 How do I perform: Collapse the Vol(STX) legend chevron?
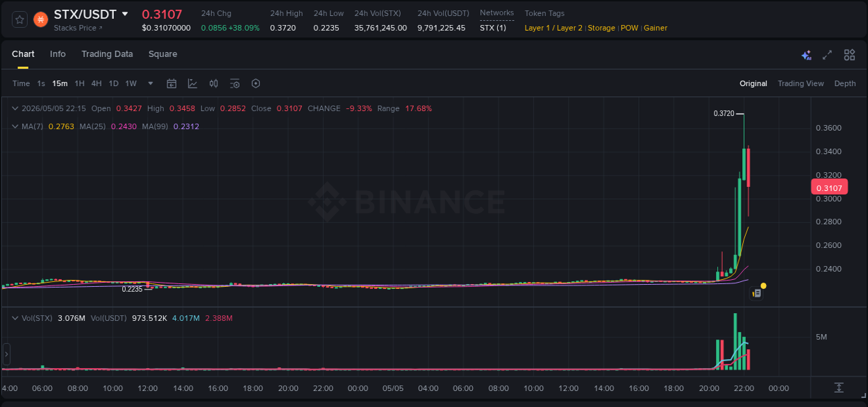15,318
